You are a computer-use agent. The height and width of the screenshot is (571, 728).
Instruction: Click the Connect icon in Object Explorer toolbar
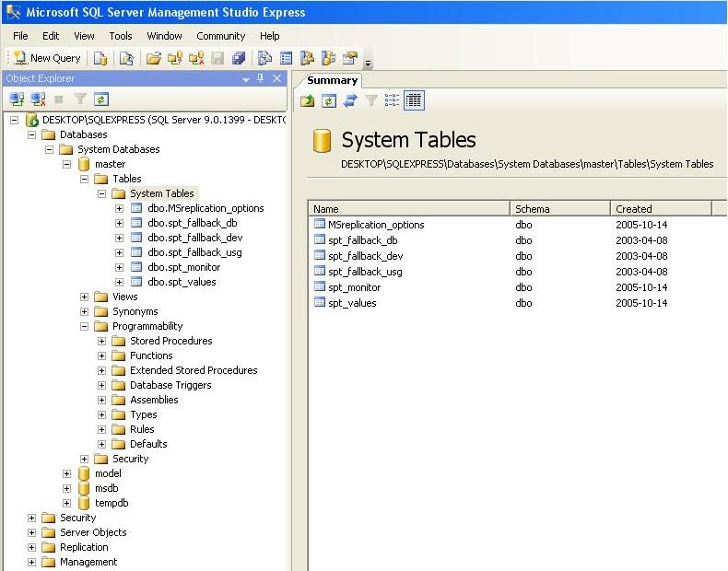17,99
